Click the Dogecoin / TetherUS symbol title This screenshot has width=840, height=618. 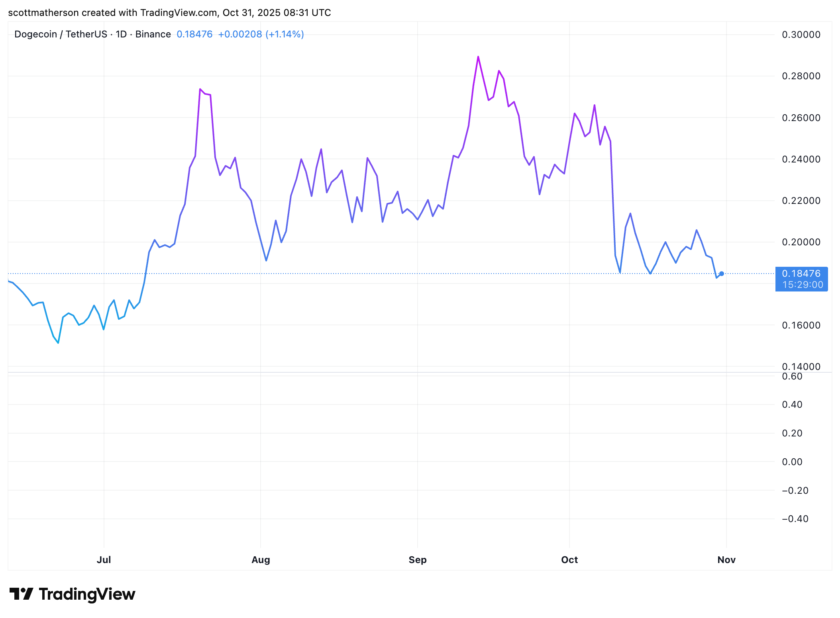[x=61, y=34]
